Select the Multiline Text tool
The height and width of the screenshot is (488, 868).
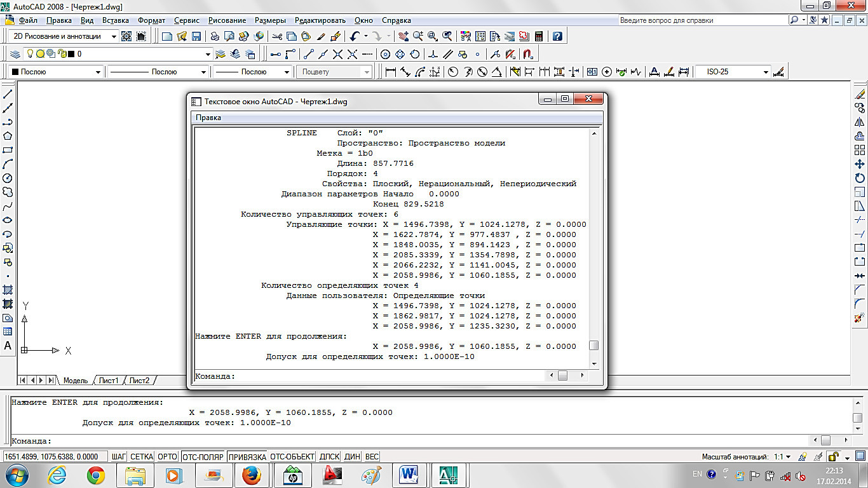coord(8,346)
